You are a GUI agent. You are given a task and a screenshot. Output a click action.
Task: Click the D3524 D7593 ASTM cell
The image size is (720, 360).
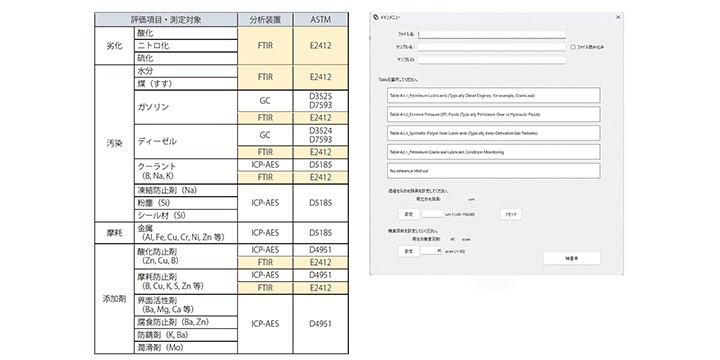tap(321, 135)
